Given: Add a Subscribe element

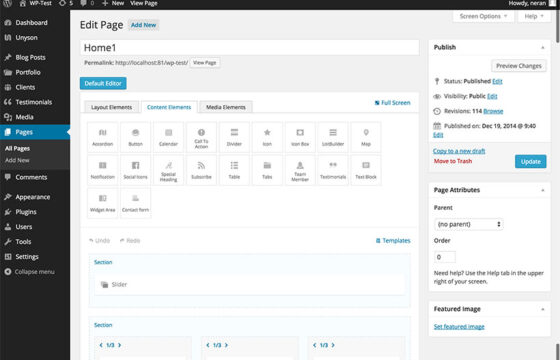Looking at the screenshot, I should [201, 170].
